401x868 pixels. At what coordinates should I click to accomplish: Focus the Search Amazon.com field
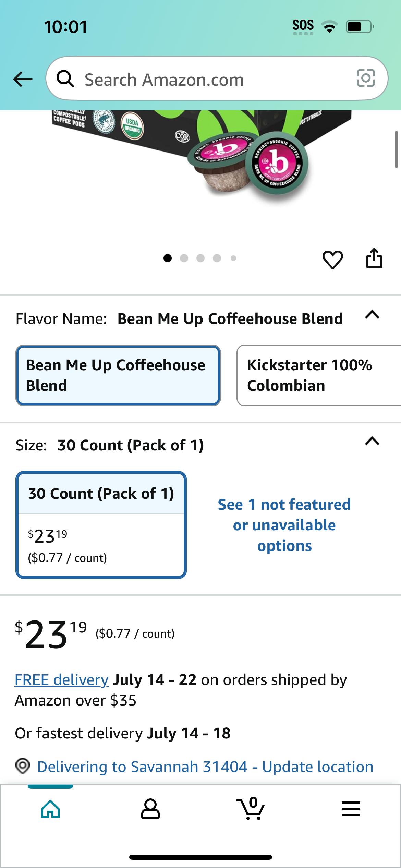(x=217, y=79)
